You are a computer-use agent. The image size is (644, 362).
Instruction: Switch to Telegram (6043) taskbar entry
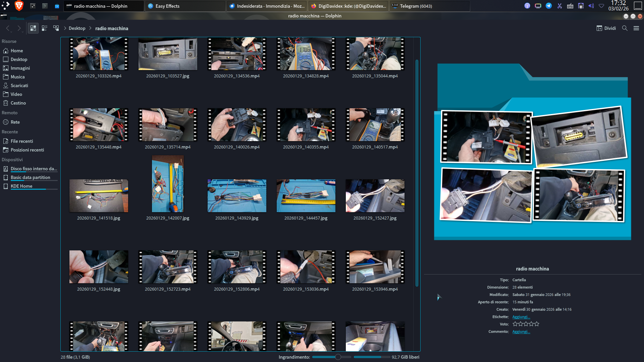416,6
